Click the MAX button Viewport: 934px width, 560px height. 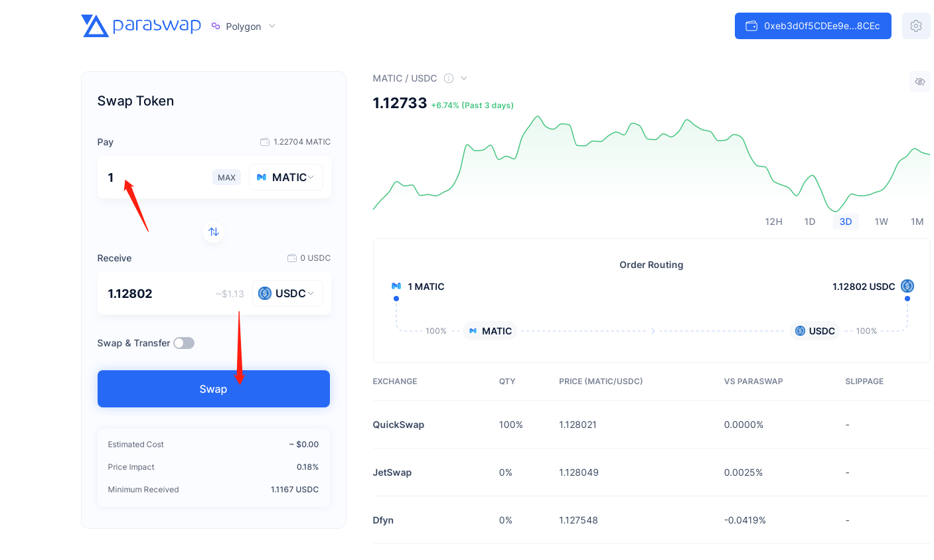226,177
